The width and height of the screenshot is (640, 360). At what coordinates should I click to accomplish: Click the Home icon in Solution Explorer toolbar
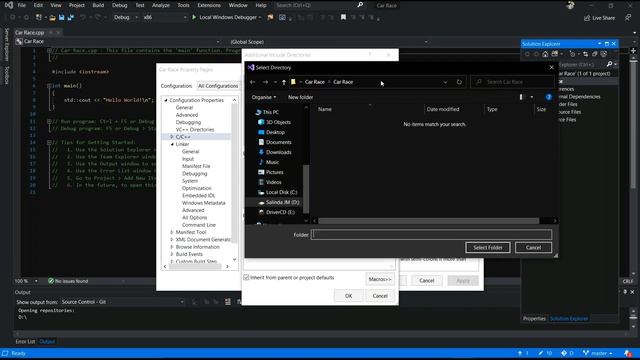point(545,54)
